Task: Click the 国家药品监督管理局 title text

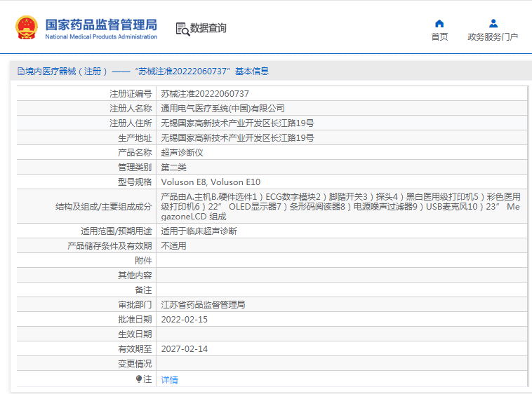Action: [101, 25]
